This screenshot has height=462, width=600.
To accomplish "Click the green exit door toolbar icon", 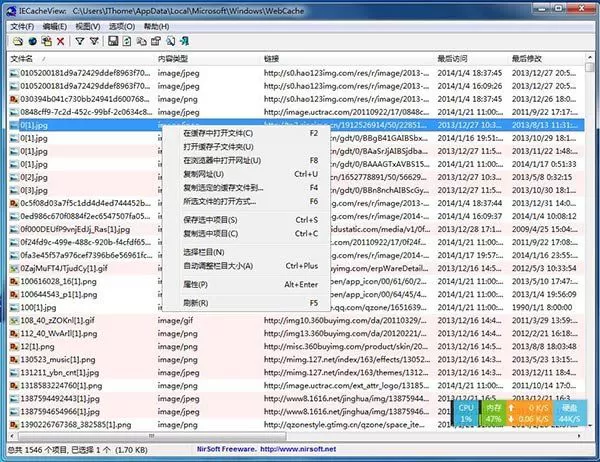I will pyautogui.click(x=185, y=41).
